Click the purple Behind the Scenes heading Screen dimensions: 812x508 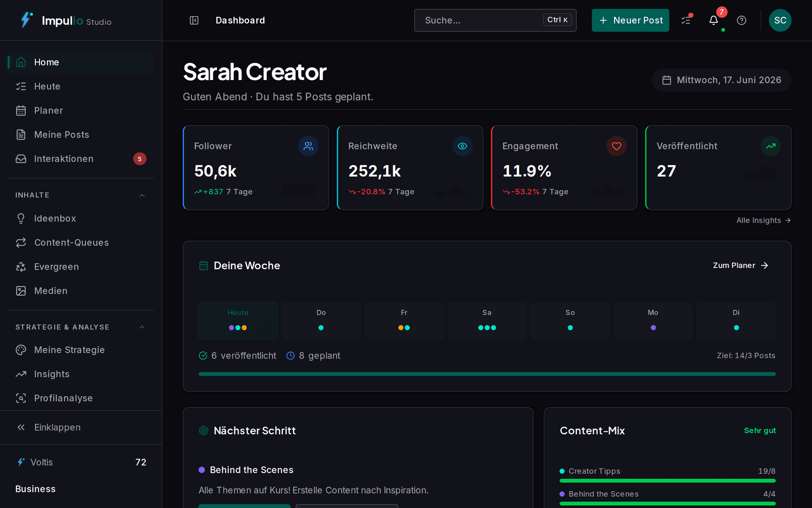pos(252,470)
